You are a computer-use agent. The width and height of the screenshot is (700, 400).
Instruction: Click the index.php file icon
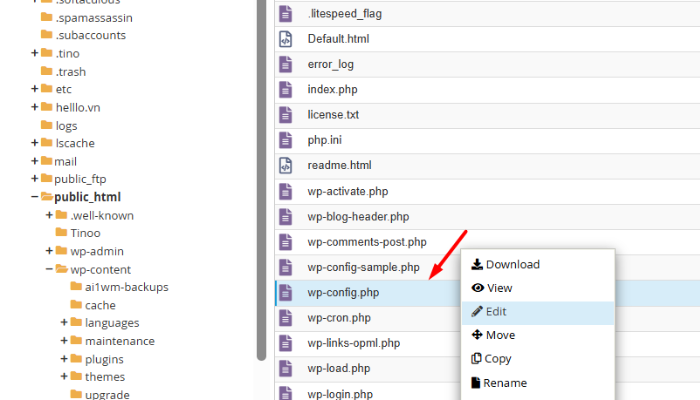(286, 89)
